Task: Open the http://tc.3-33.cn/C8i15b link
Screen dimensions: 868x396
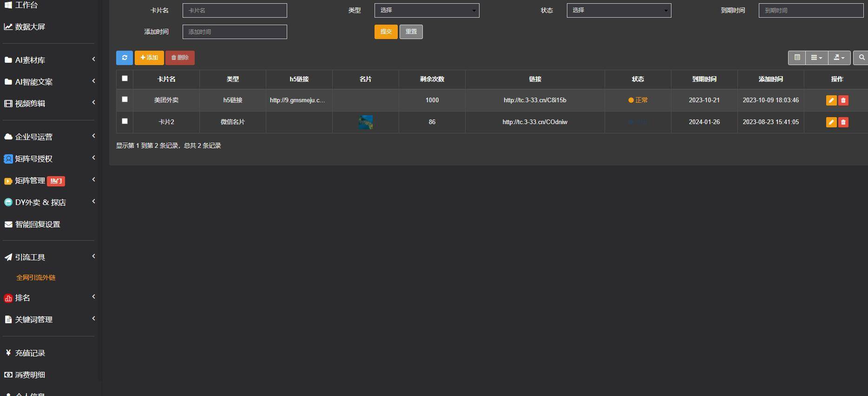Action: tap(534, 100)
